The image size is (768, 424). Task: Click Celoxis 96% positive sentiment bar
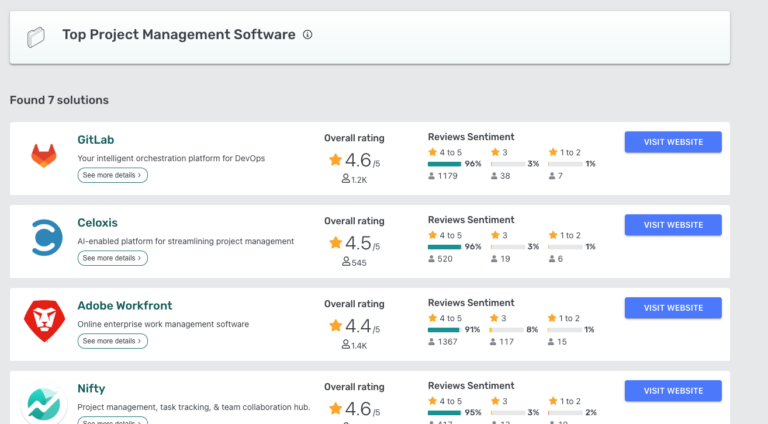444,247
